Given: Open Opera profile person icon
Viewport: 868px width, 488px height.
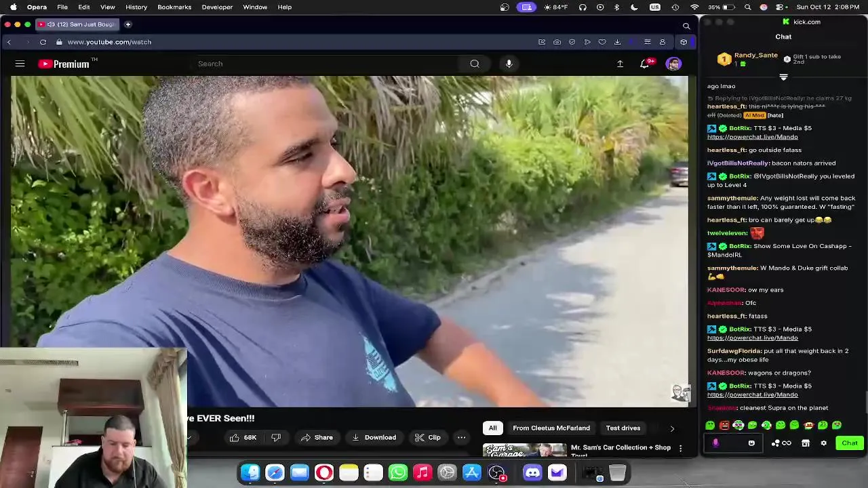Looking at the screenshot, I should click(x=663, y=42).
